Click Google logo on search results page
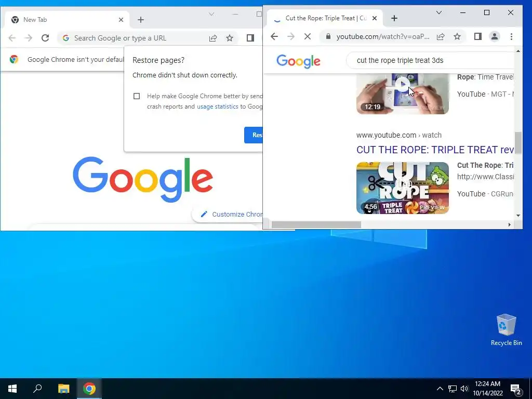The width and height of the screenshot is (532, 399). tap(299, 61)
